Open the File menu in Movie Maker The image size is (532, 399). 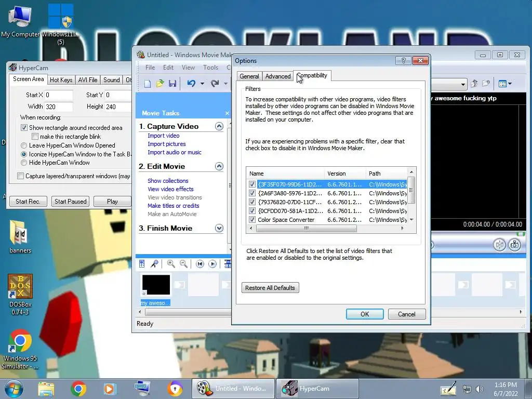tap(150, 68)
